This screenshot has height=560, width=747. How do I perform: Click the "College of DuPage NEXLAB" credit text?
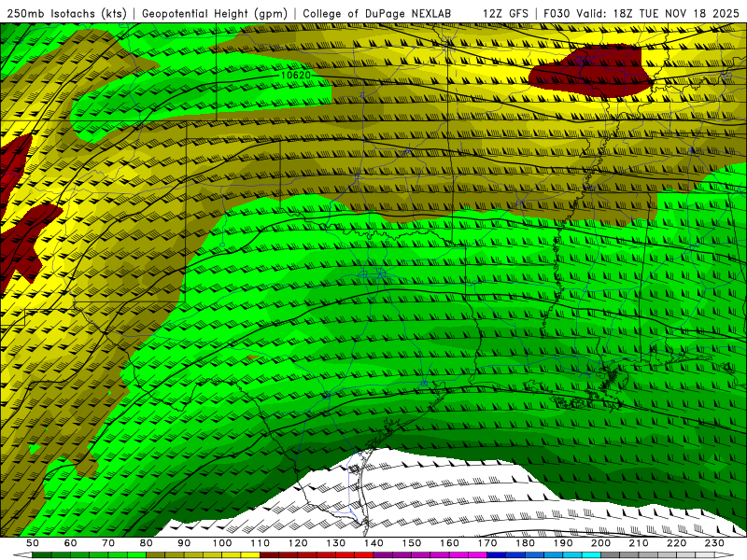coord(377,14)
